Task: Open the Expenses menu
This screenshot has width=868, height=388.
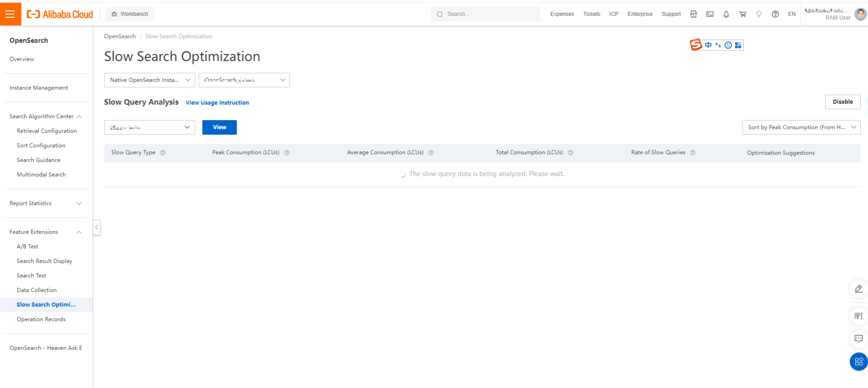Action: (562, 14)
